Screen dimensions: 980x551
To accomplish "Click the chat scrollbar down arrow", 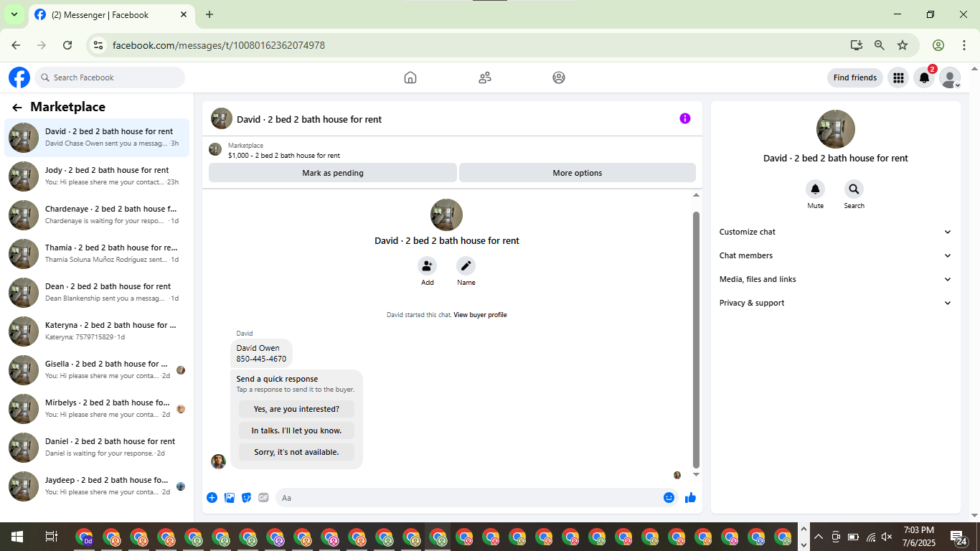I will (696, 474).
